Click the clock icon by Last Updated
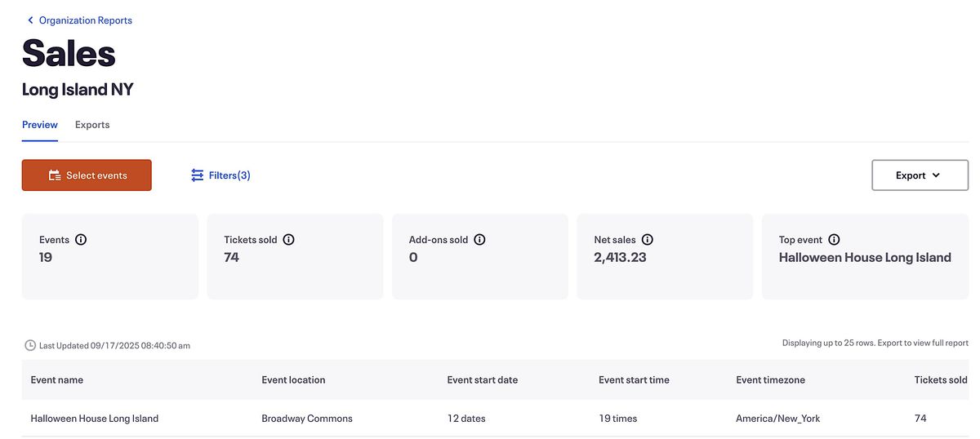Image resolution: width=980 pixels, height=439 pixels. pyautogui.click(x=30, y=345)
